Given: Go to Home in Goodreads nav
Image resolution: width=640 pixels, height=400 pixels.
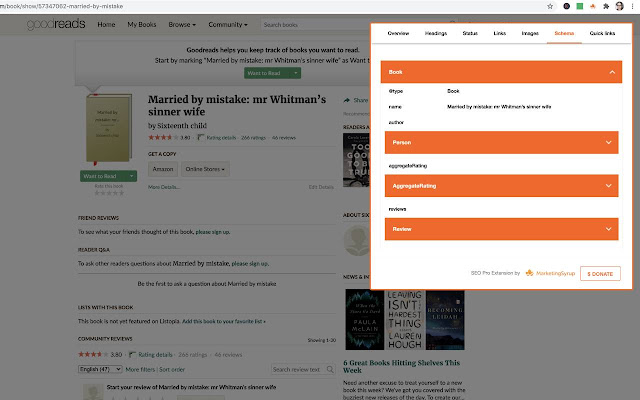Looking at the screenshot, I should (106, 24).
